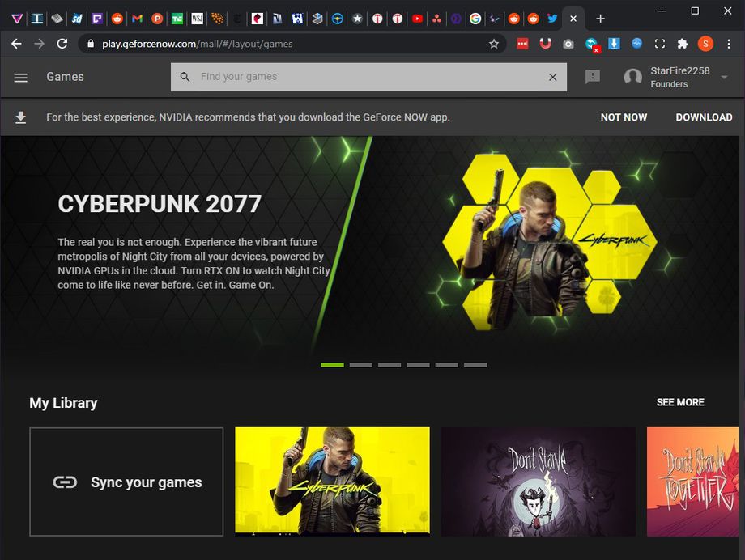Open the Don't Starve game thumbnail
This screenshot has height=560, width=745.
click(539, 482)
